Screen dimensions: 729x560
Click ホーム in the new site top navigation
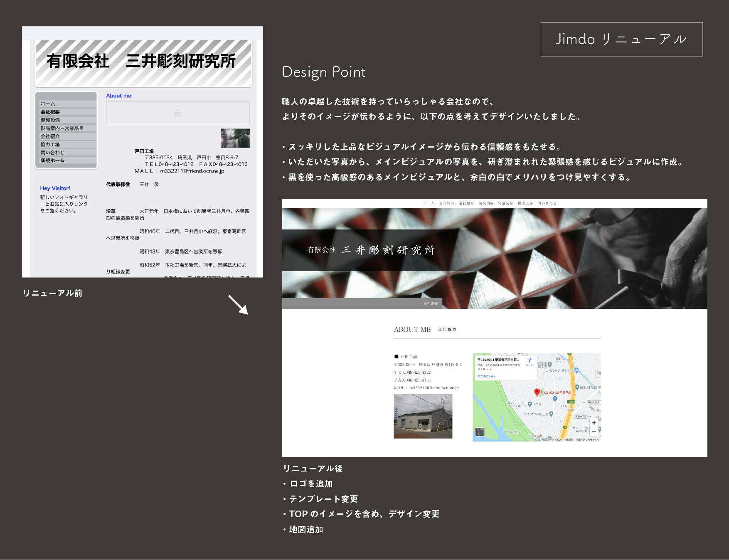(429, 203)
